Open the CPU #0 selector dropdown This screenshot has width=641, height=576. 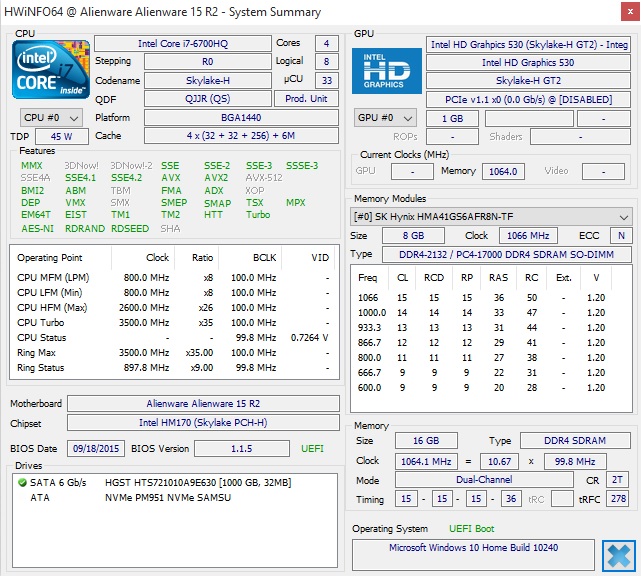point(51,118)
